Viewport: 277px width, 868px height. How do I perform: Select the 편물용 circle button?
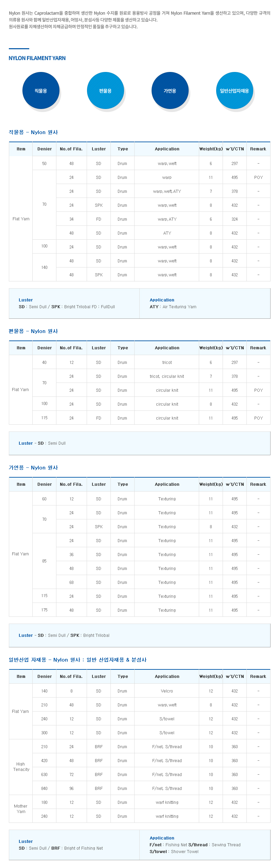[105, 91]
